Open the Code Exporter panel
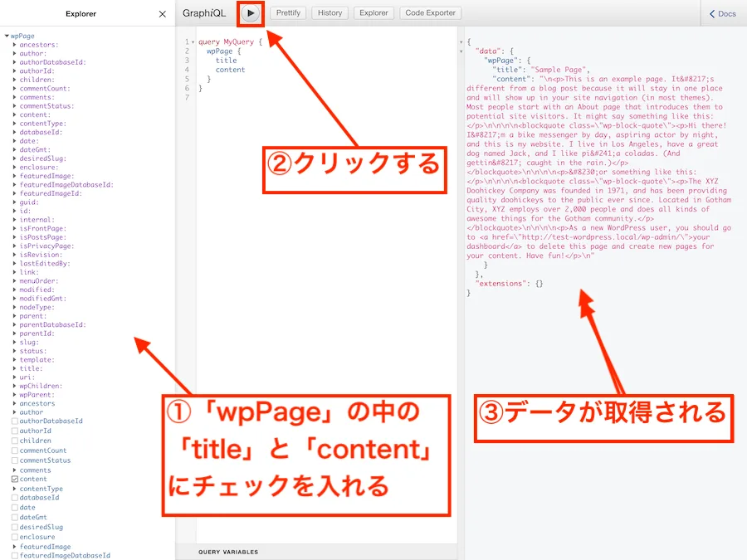 (430, 12)
